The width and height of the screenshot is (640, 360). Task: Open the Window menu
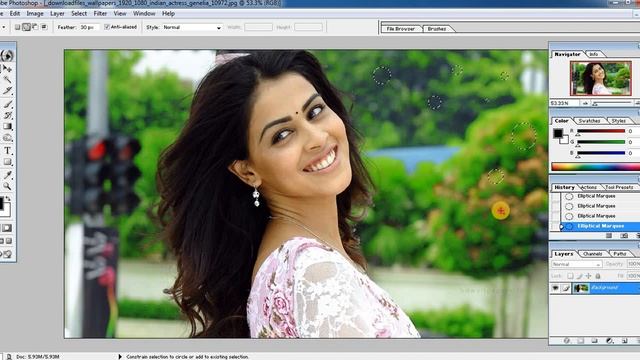144,13
